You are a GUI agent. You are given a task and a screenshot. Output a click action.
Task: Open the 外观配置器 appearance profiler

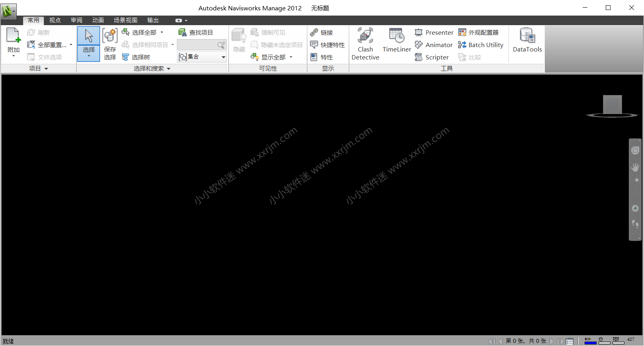point(479,32)
